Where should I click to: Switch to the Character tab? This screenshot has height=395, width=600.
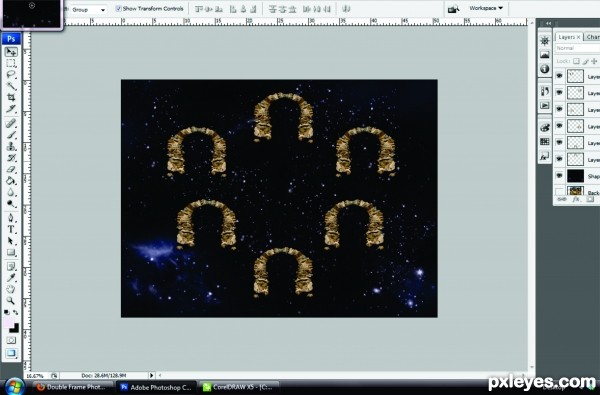click(x=592, y=37)
